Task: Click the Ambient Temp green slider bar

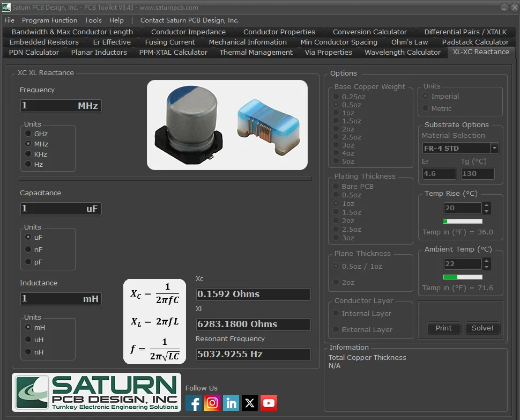Action: [x=463, y=277]
